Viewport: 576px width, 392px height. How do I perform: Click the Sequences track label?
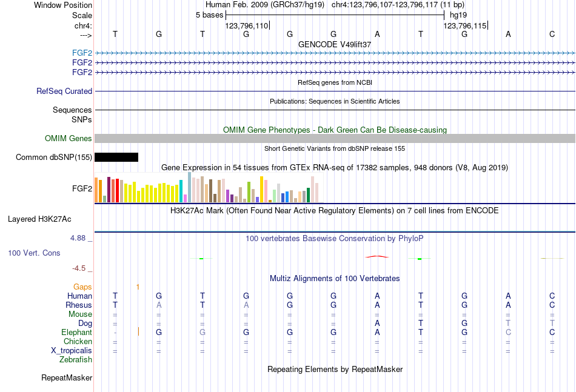pos(72,110)
